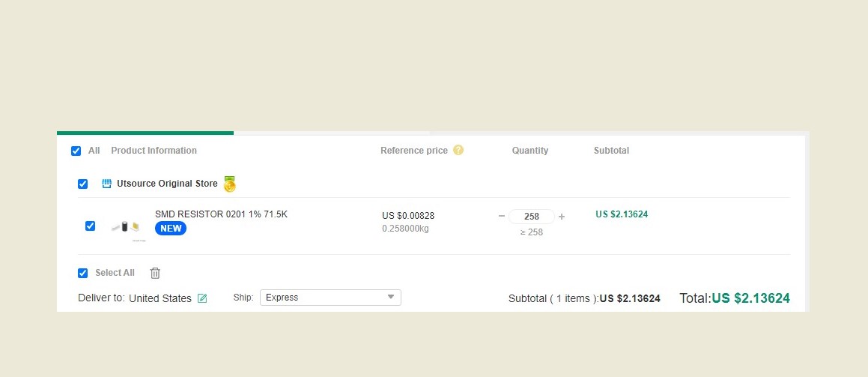Image resolution: width=868 pixels, height=377 pixels.
Task: Click the gold medal badge icon
Action: (229, 184)
